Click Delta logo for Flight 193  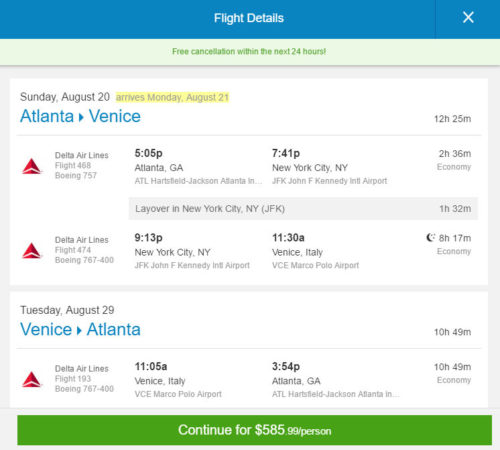coord(32,379)
